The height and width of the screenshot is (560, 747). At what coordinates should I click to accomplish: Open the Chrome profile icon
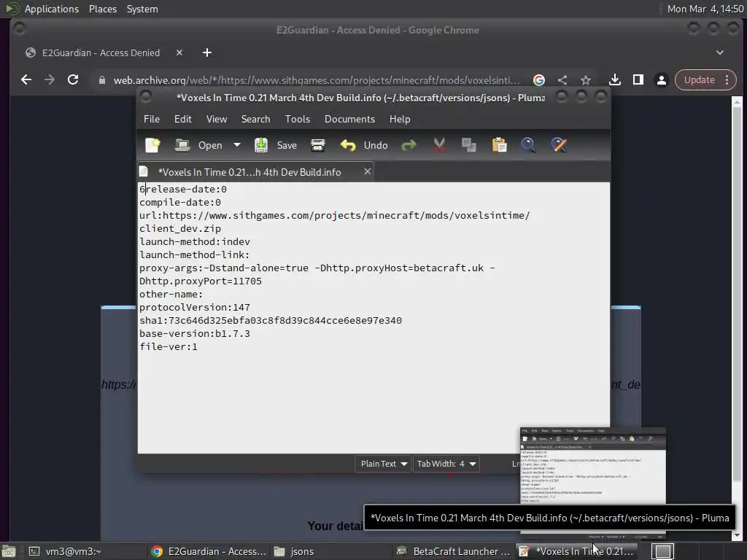[x=661, y=79]
